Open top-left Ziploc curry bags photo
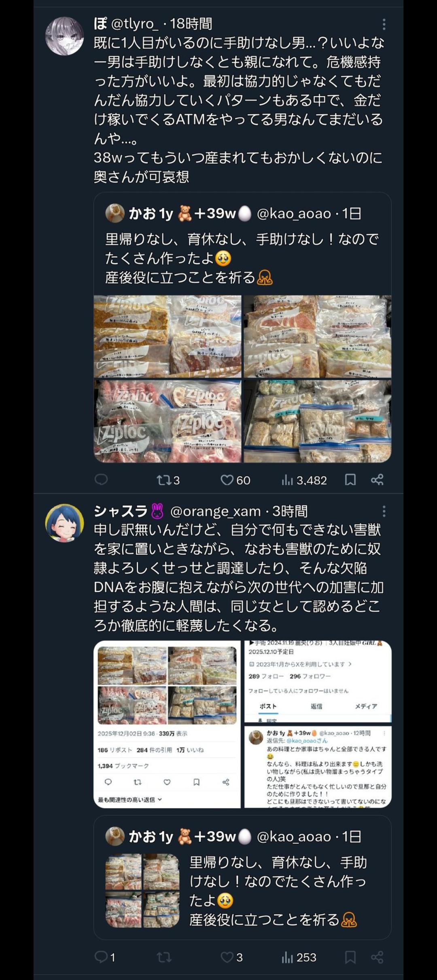 [x=168, y=336]
